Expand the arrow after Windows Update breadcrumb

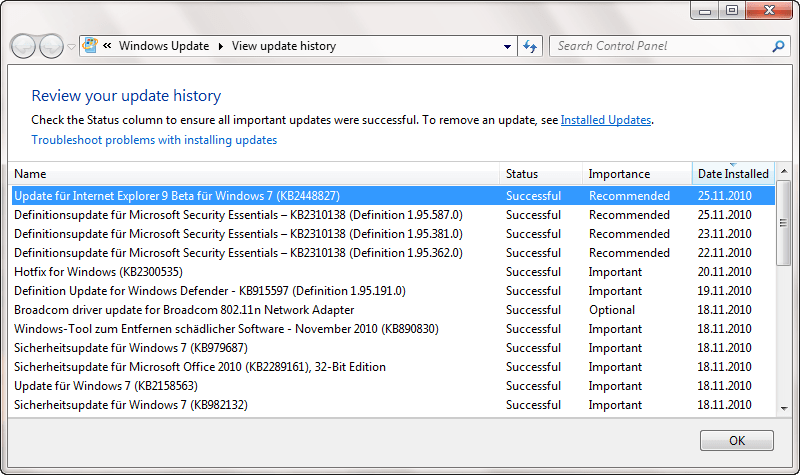[221, 46]
